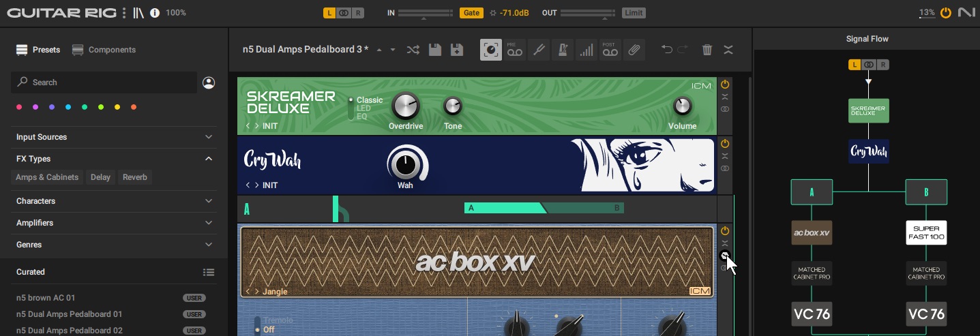Delete rack with the trash icon
Image resolution: width=980 pixels, height=336 pixels.
pos(707,50)
